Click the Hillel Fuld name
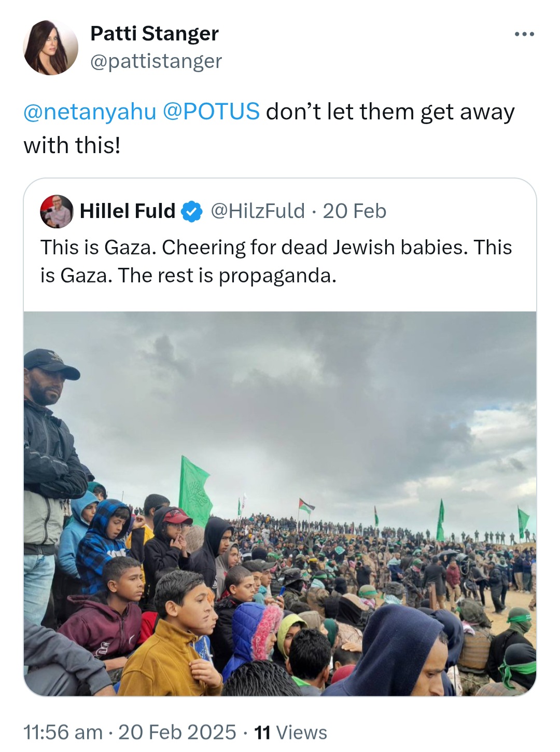Screen dimensions: 560x752 (128, 211)
